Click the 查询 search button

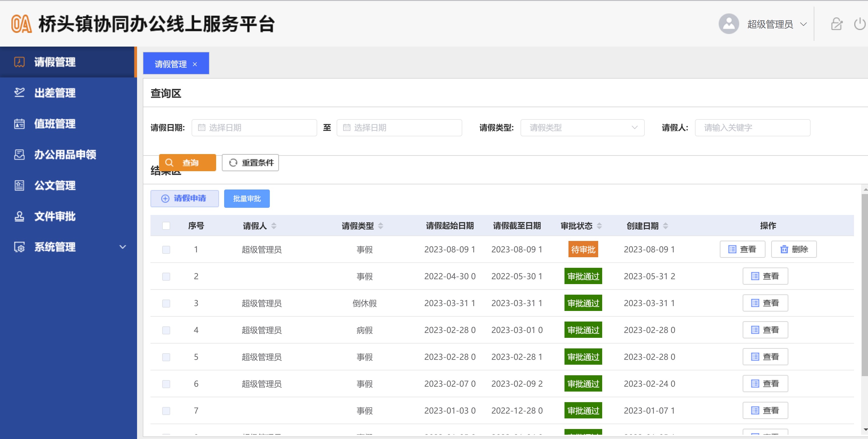point(187,163)
